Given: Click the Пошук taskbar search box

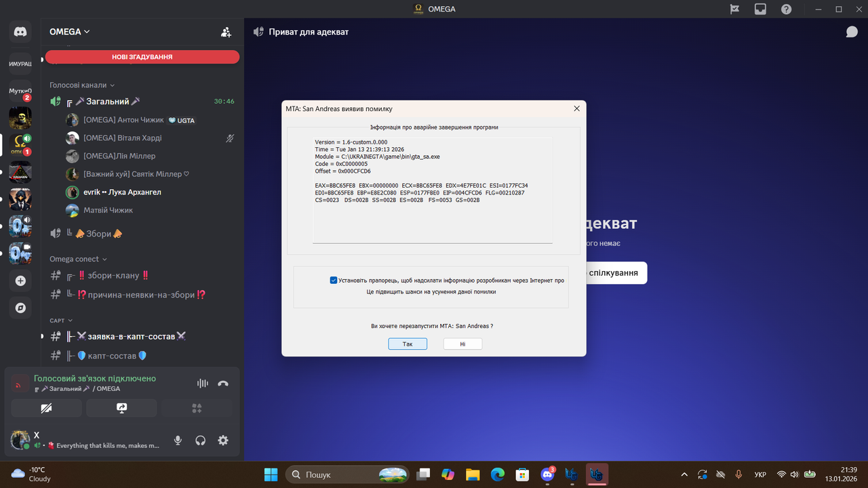Looking at the screenshot, I should coord(347,474).
